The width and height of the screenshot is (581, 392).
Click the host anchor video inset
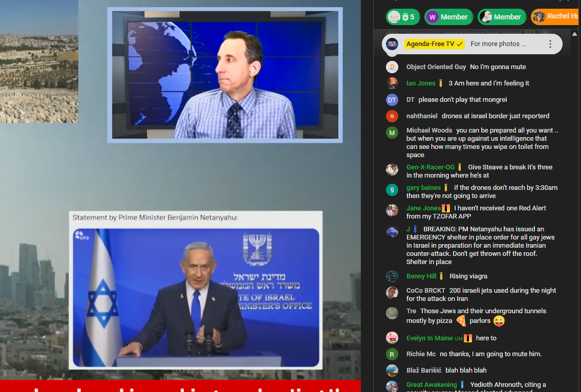225,75
